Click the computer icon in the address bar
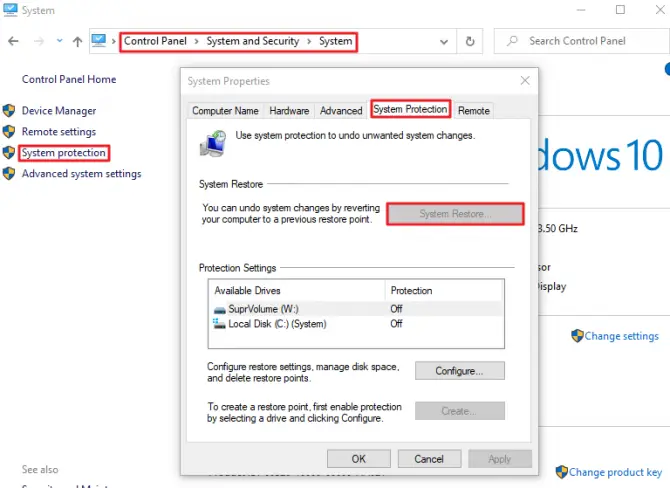670x488 pixels. tap(99, 41)
